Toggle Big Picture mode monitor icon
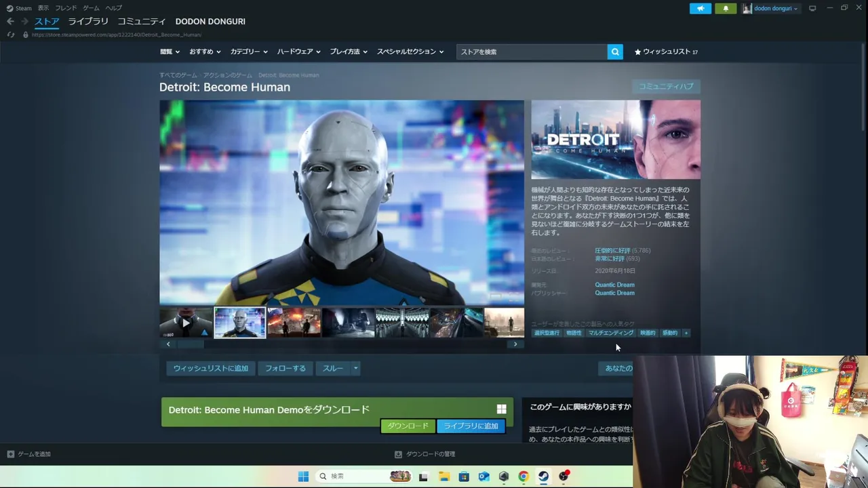Viewport: 868px width, 488px height. (812, 8)
